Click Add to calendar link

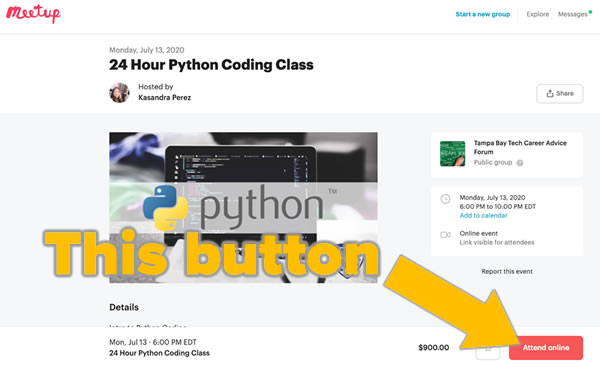(x=483, y=215)
